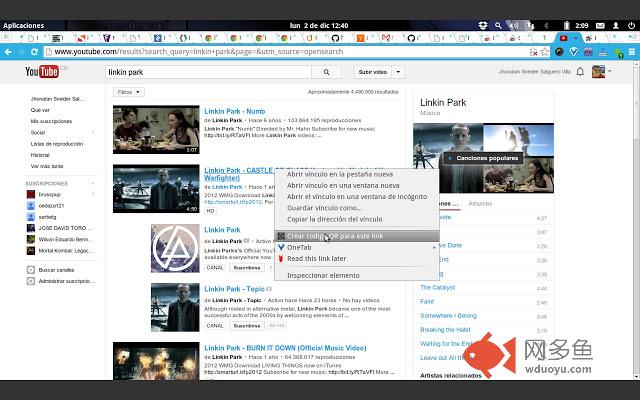This screenshot has width=640, height=400.
Task: Open the Linkin Park - Numb title link
Action: (x=235, y=111)
